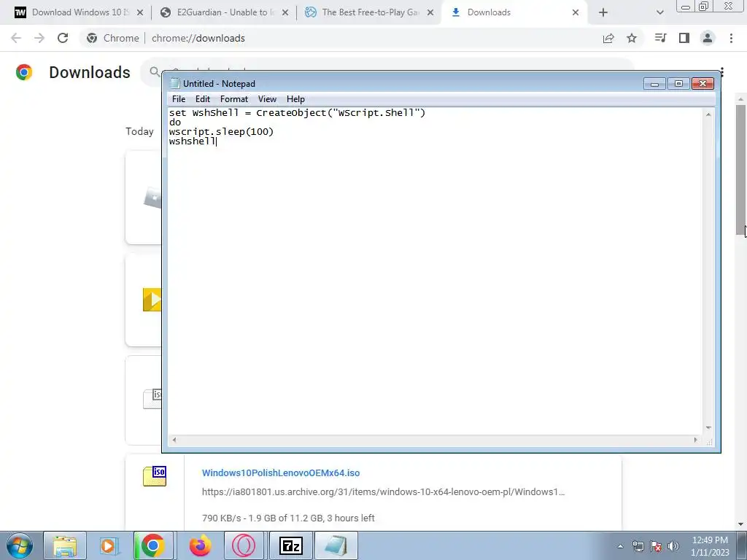
Task: Click the ISO file icon of Lenovo download
Action: tap(155, 476)
